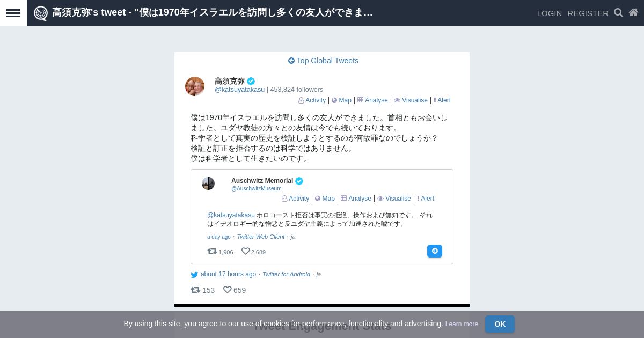Open 高須克弥's profile avatar

195,86
